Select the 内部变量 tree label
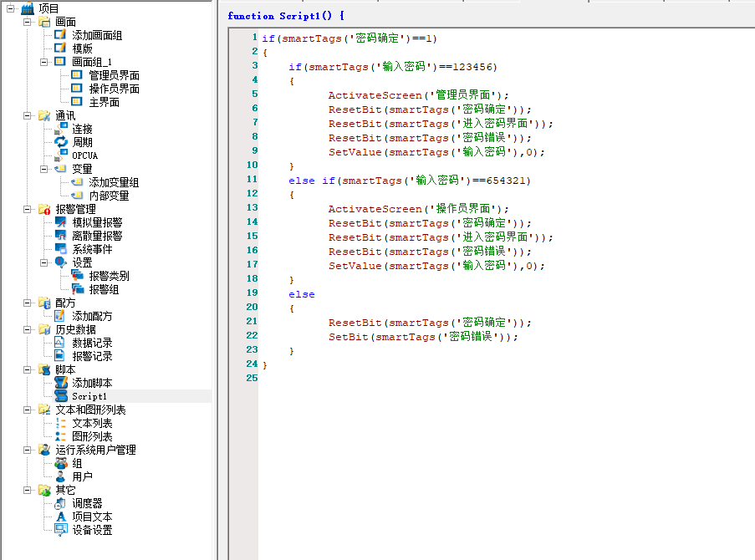The image size is (755, 560). click(x=109, y=196)
